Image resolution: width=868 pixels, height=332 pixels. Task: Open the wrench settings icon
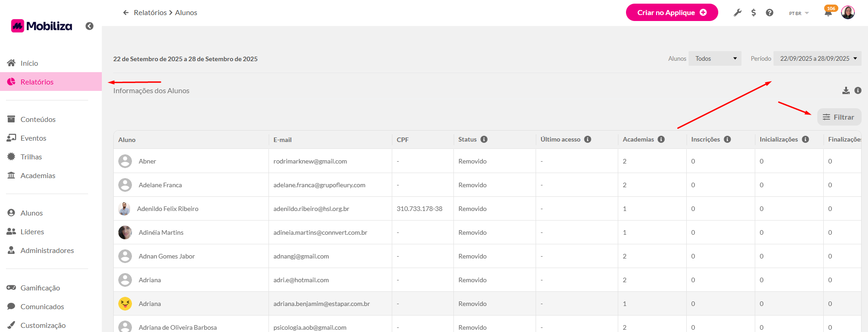(737, 13)
